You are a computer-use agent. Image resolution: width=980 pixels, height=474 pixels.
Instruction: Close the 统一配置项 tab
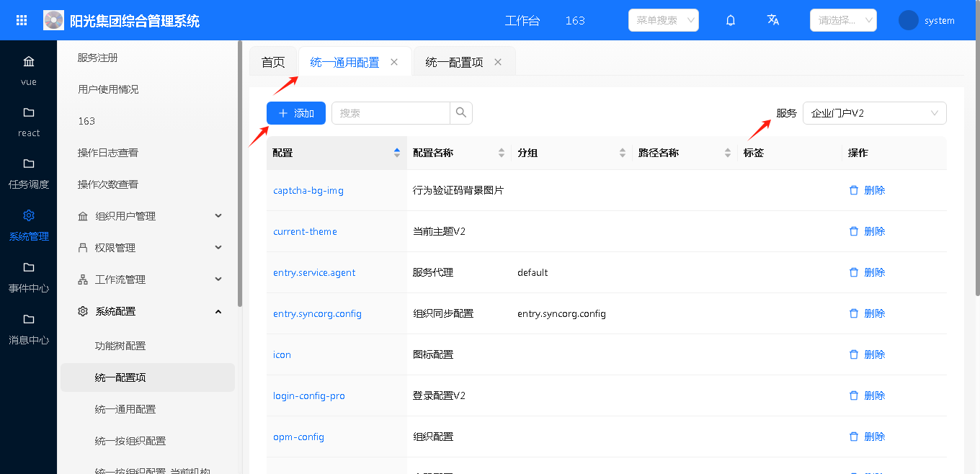[x=498, y=62]
